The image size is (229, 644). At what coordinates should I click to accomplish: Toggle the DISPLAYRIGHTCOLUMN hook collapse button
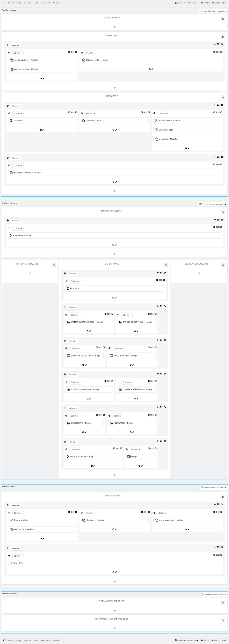pyautogui.click(x=223, y=265)
